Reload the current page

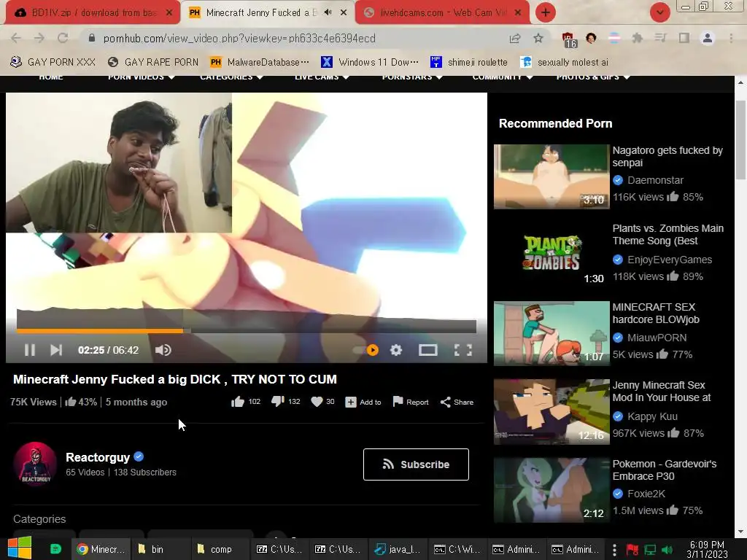coord(63,38)
